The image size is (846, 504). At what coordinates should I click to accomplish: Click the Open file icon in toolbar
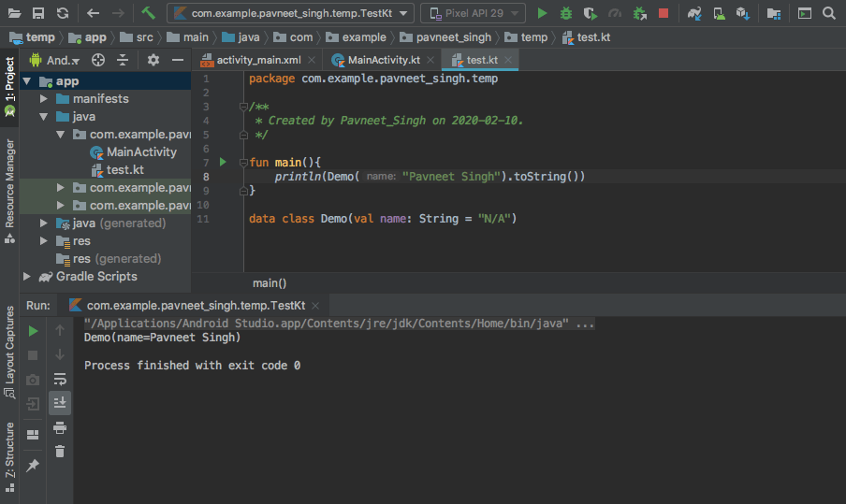click(x=14, y=13)
